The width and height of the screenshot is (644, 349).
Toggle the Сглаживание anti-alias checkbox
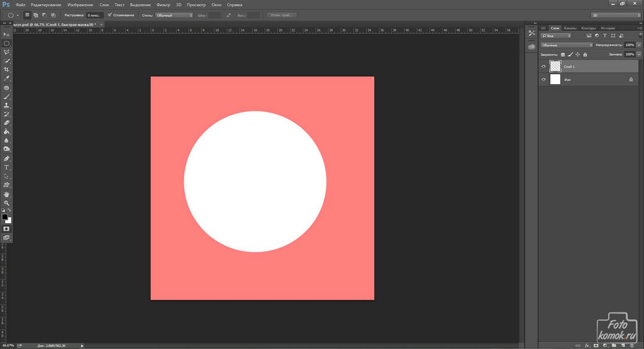(109, 15)
